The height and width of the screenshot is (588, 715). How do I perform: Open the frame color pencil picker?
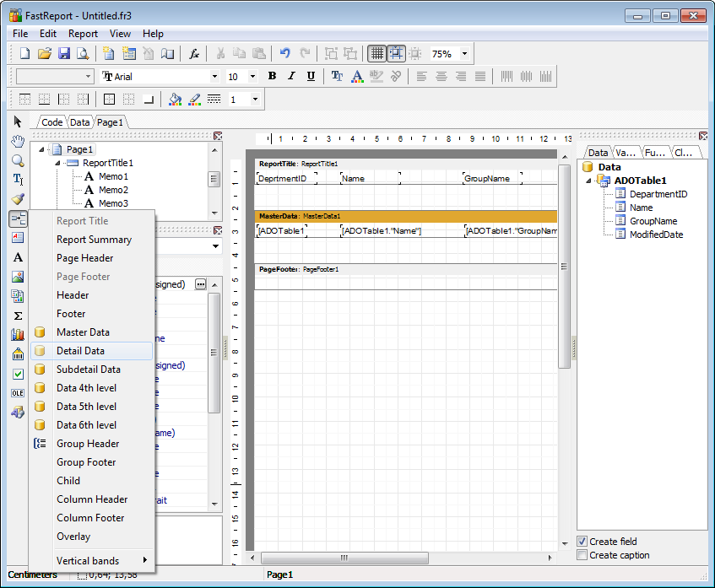pos(195,99)
